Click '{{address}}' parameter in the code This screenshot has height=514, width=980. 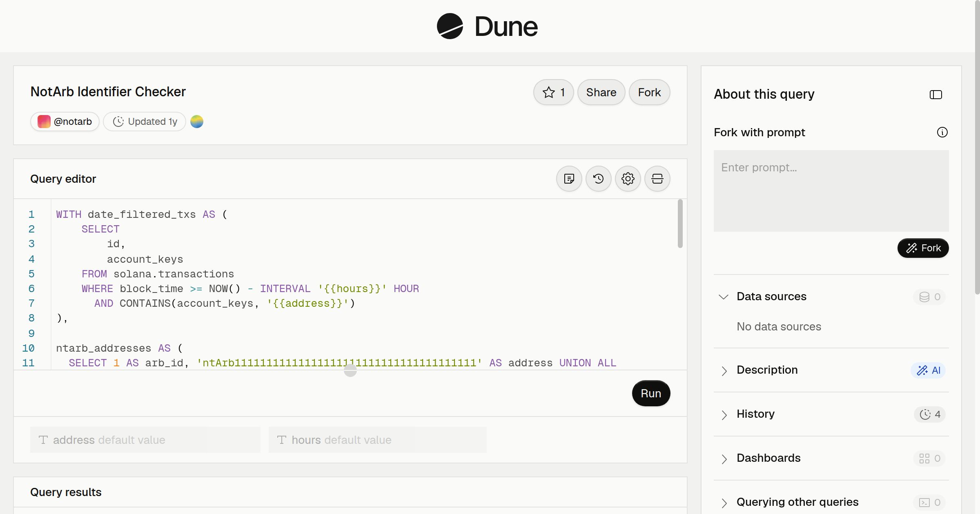pos(307,304)
